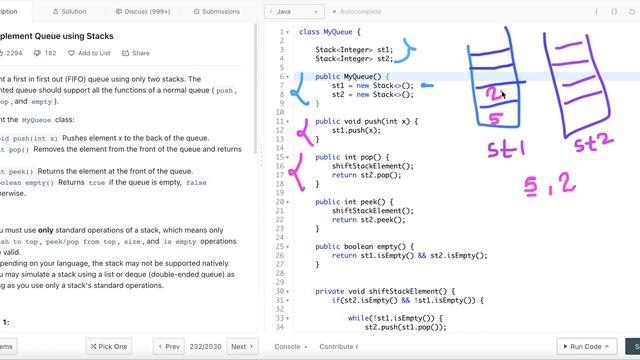Collapse the MyQueue constructor fold on line 6

point(288,77)
